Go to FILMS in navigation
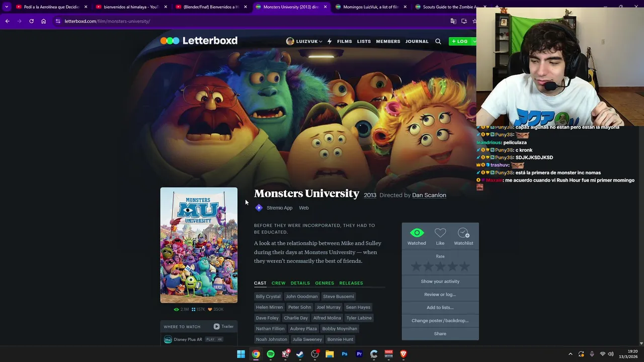644x362 pixels. 345,41
